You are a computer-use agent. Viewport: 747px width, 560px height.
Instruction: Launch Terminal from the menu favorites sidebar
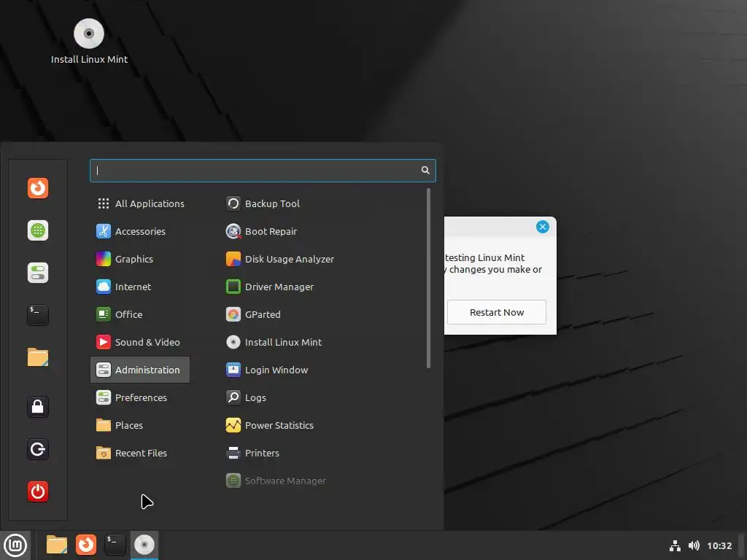[x=38, y=315]
